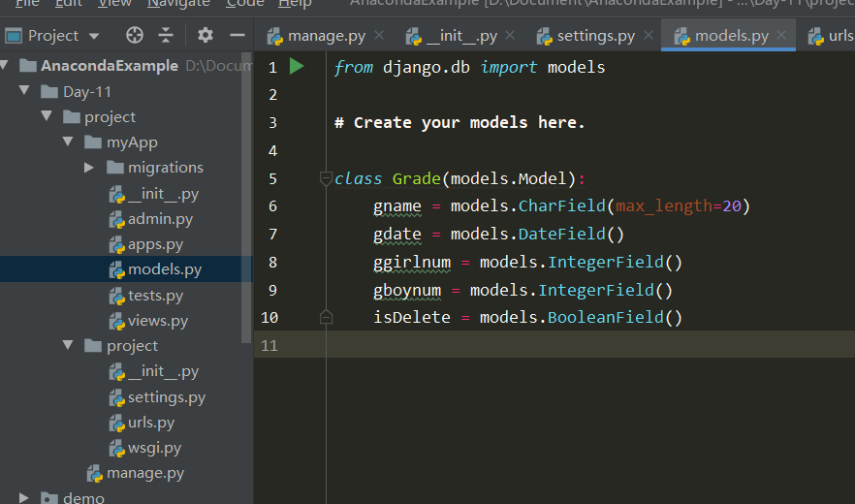The height and width of the screenshot is (504, 855).
Task: Click CharField on line 6
Action: coord(561,205)
